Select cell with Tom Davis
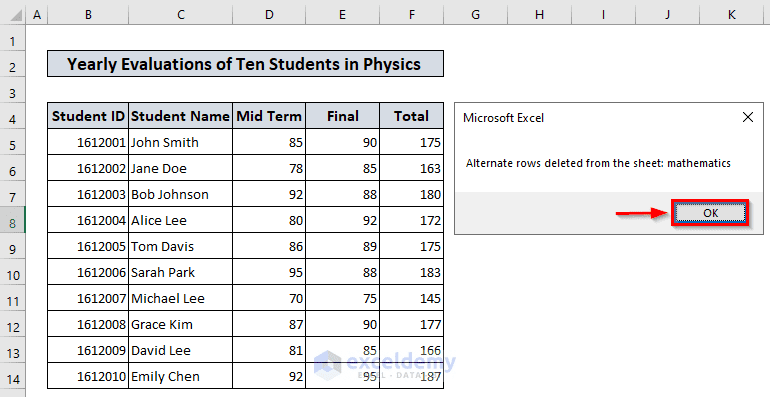Image resolution: width=770 pixels, height=397 pixels. (x=180, y=246)
